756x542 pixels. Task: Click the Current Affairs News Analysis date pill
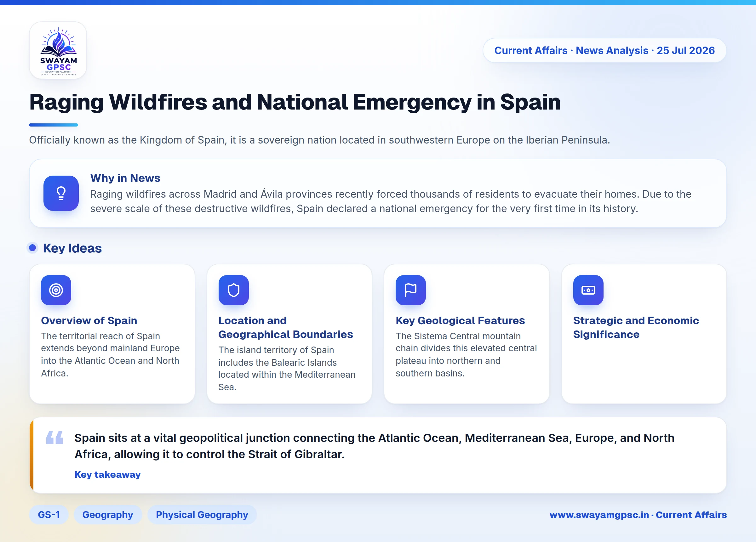tap(604, 50)
